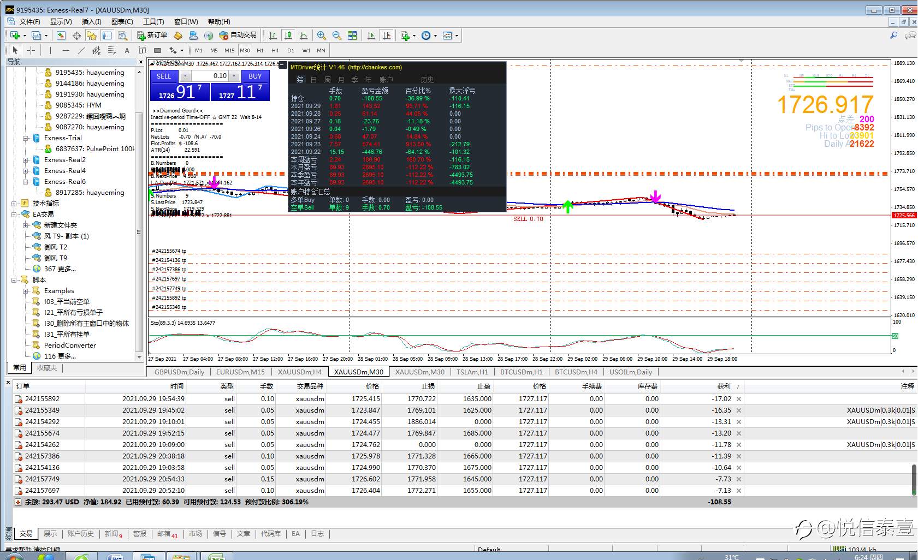Expand the Exness-Trial server node

point(26,138)
